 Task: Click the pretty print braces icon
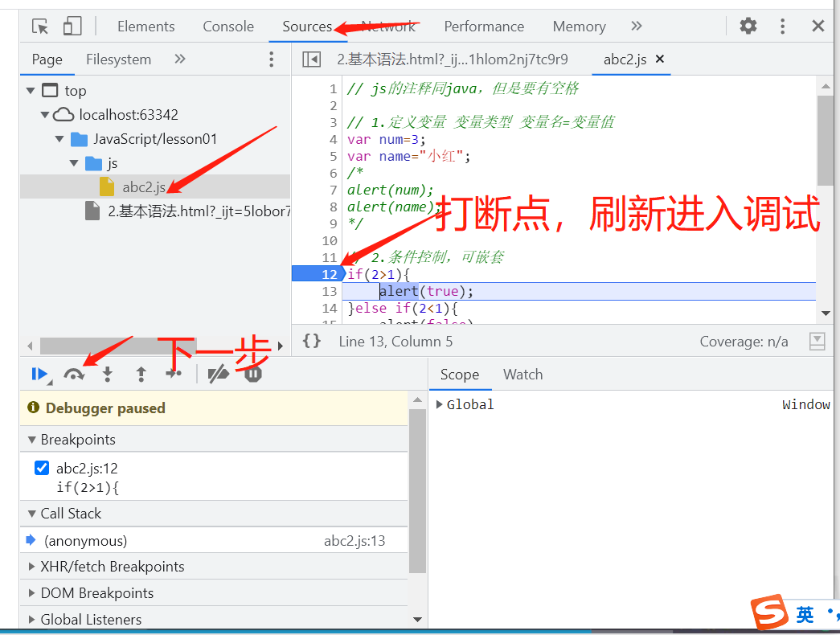[x=311, y=341]
